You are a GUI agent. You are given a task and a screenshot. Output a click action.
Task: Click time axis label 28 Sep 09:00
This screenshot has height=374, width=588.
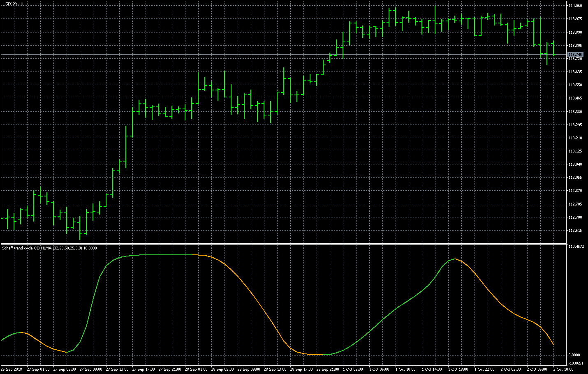click(249, 369)
